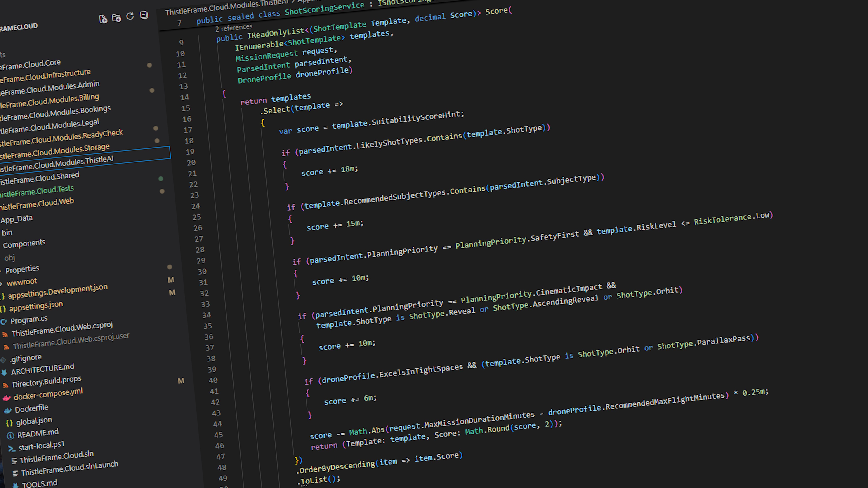The width and height of the screenshot is (868, 488).
Task: Click the New File icon in explorer
Action: click(x=103, y=19)
